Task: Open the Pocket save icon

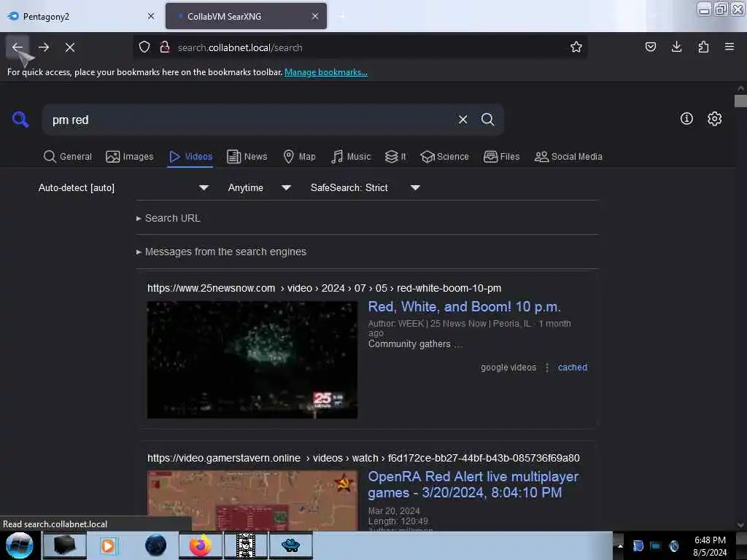Action: pyautogui.click(x=650, y=47)
